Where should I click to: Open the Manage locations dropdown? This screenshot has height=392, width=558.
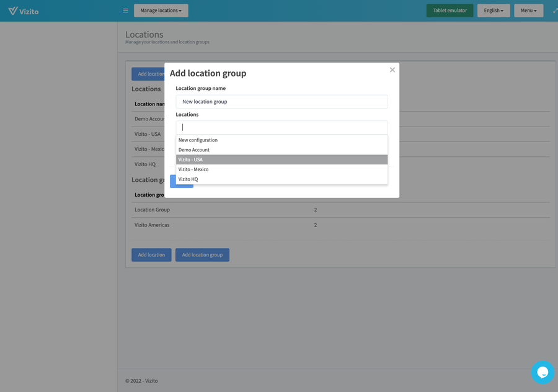coord(161,11)
